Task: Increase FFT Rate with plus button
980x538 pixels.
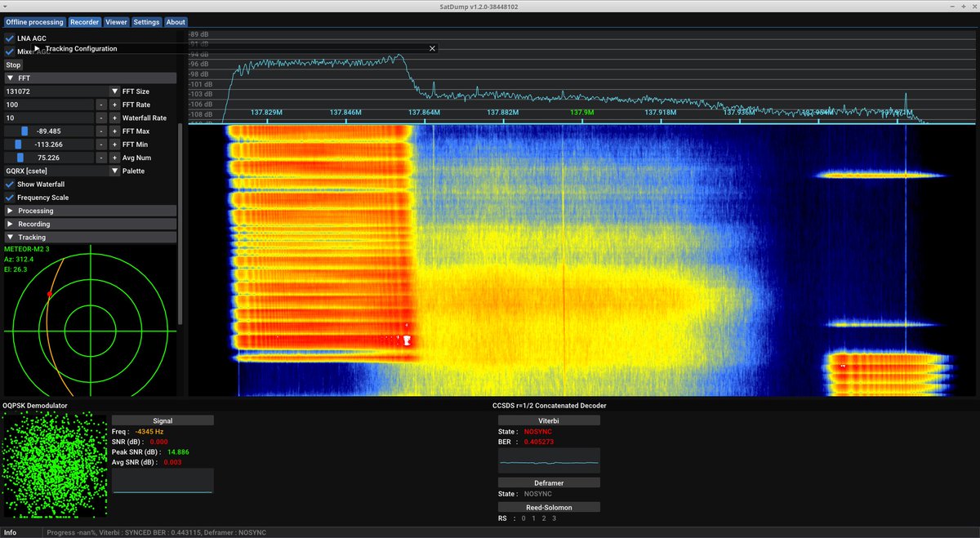Action: tap(114, 105)
